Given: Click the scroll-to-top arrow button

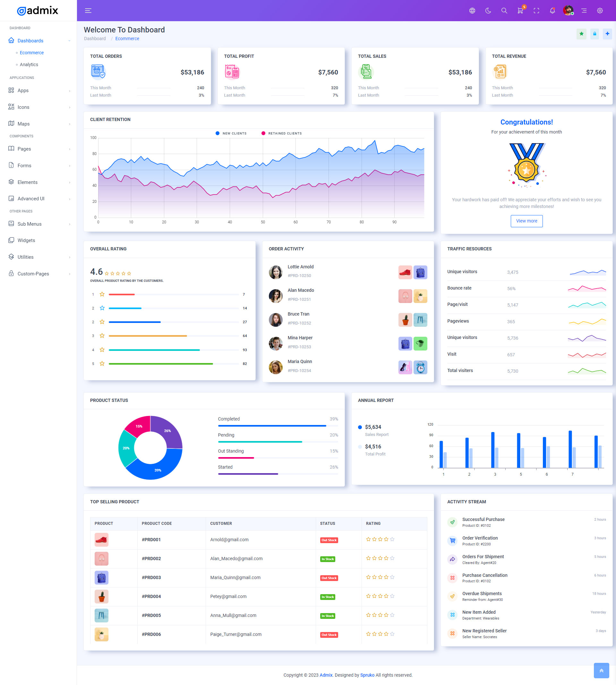Looking at the screenshot, I should (601, 671).
